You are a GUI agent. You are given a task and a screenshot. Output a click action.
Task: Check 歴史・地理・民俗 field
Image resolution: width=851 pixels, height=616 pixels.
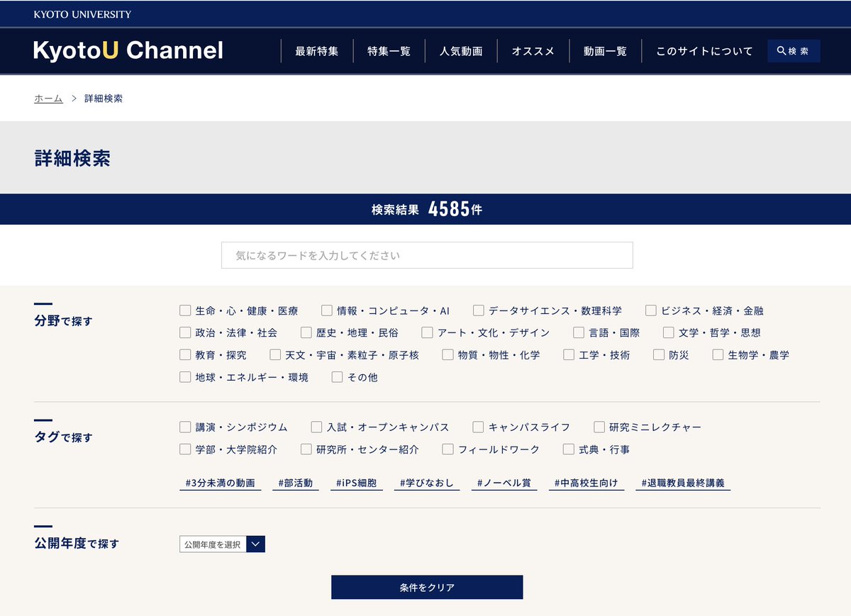[306, 332]
